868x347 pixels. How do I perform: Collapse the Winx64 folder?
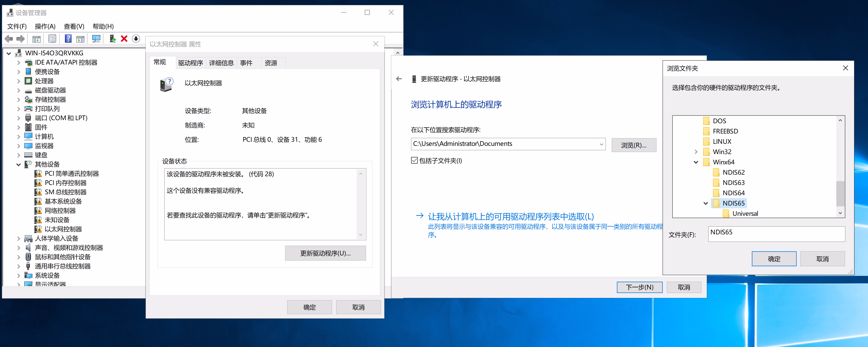696,162
